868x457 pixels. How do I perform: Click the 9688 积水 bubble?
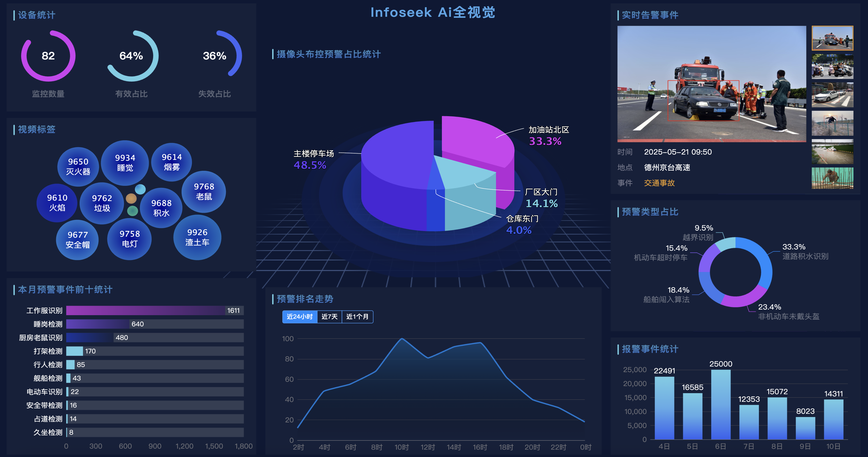pyautogui.click(x=161, y=208)
